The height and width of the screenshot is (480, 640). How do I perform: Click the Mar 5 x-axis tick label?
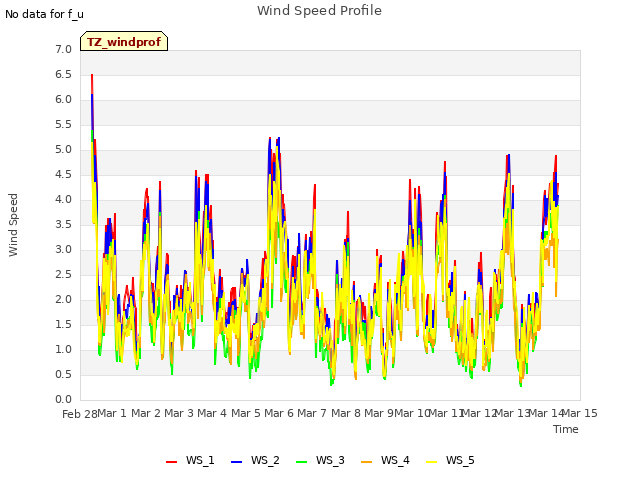246,413
